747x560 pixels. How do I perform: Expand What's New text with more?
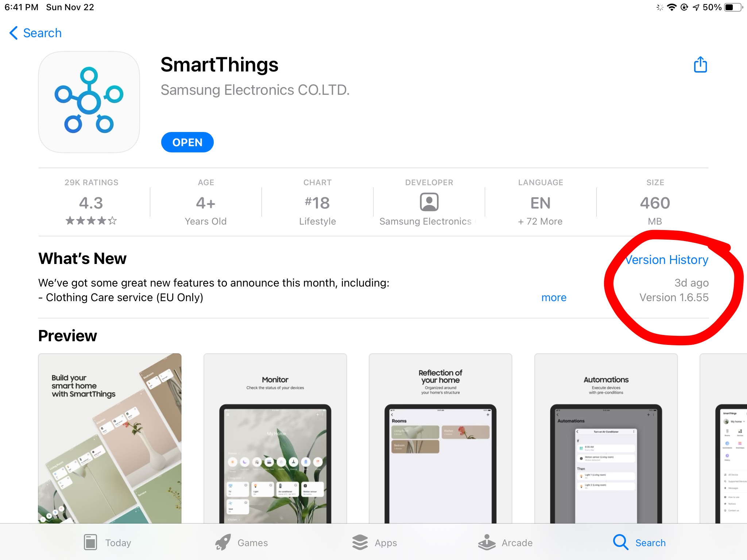[554, 297]
